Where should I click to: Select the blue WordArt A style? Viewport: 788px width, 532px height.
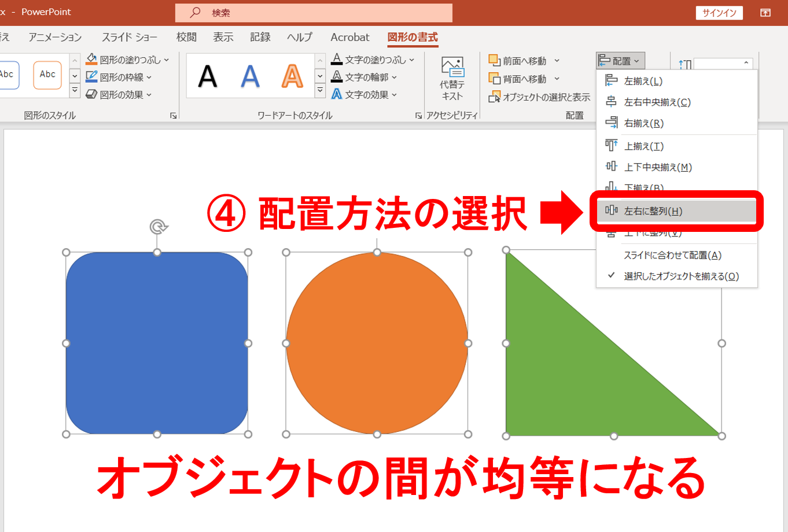coord(250,76)
